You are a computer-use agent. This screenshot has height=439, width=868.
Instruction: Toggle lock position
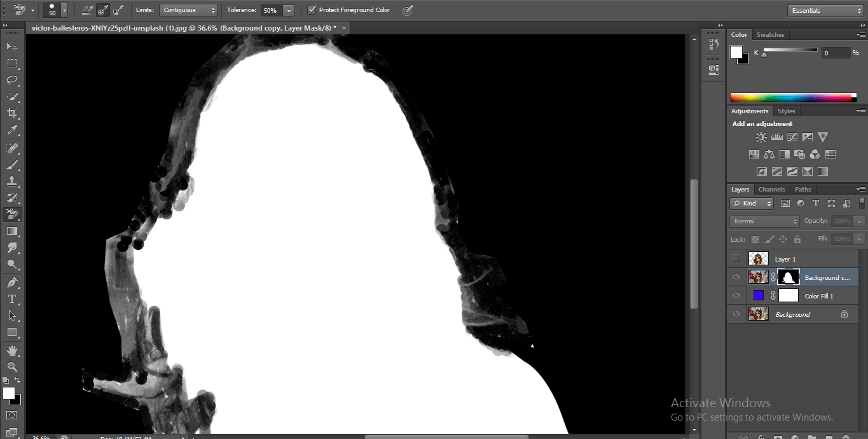click(x=783, y=239)
